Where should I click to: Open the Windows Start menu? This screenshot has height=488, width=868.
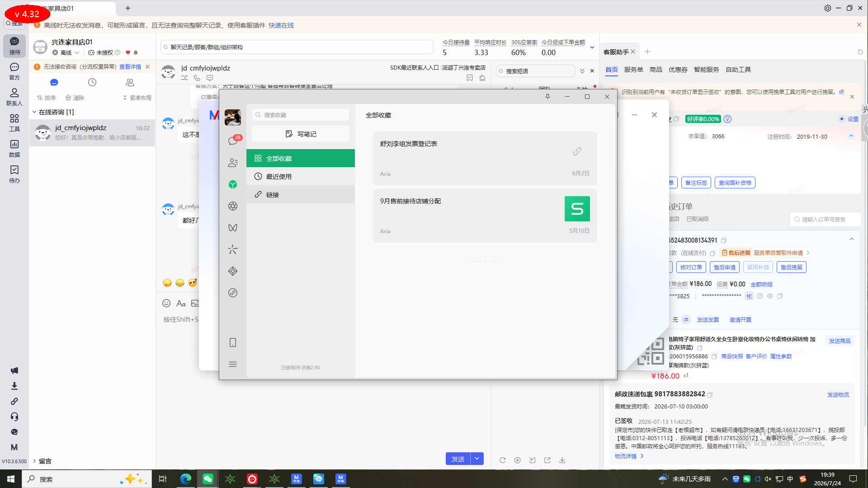click(x=11, y=479)
